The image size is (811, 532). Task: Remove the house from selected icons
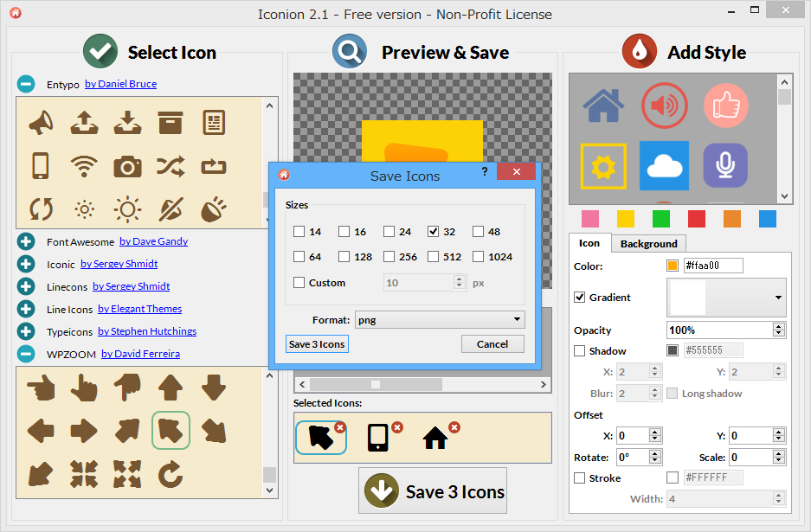[454, 427]
